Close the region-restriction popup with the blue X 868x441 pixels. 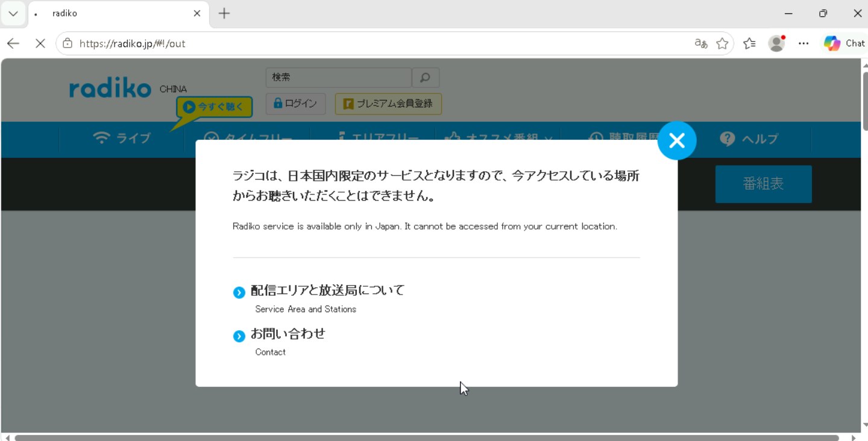[x=677, y=140]
